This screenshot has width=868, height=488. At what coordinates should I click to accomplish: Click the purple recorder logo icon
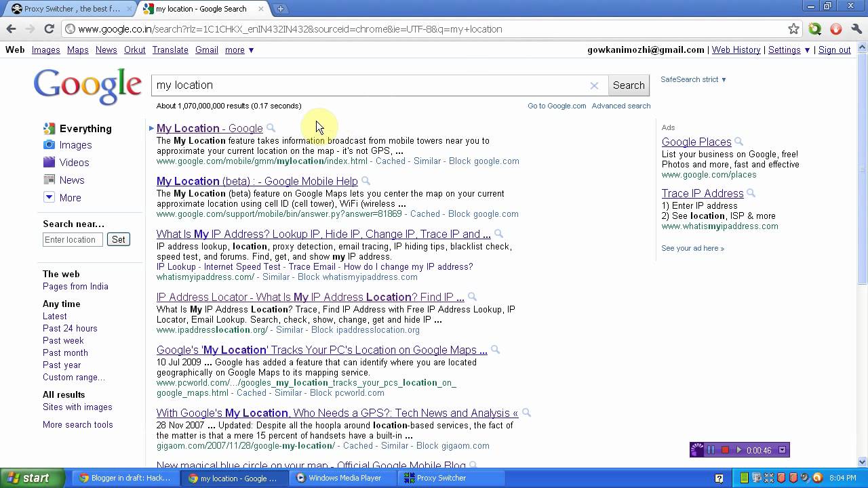pos(698,450)
